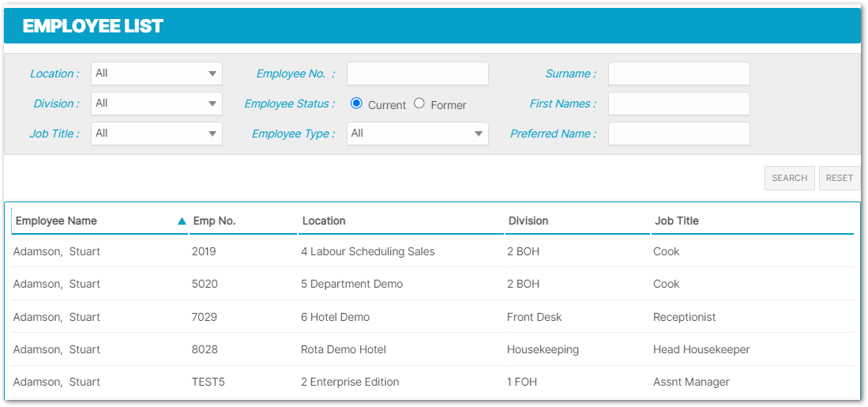Click the First Names input field
This screenshot has width=868, height=407.
point(678,104)
